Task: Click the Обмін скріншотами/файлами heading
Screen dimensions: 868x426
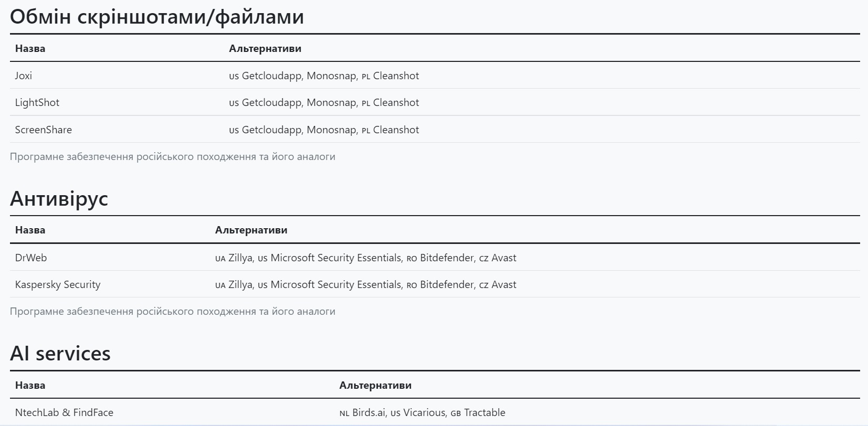Action: click(x=157, y=17)
